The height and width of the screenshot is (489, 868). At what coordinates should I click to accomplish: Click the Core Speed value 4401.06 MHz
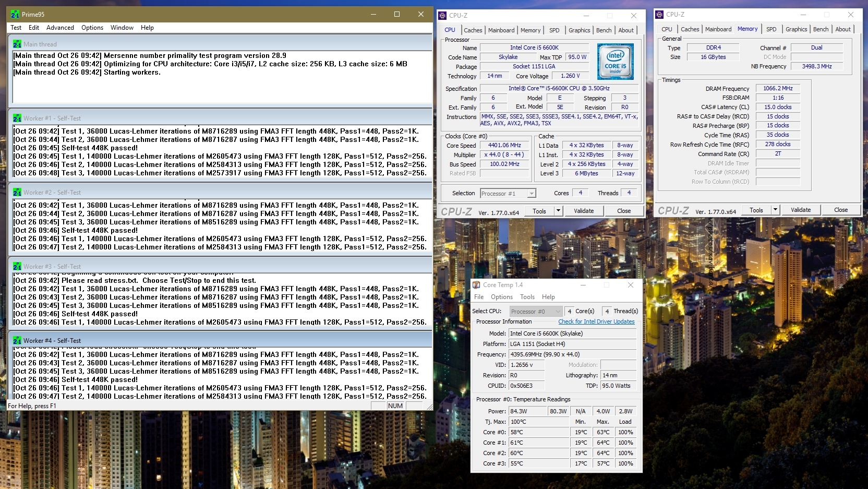coord(504,146)
